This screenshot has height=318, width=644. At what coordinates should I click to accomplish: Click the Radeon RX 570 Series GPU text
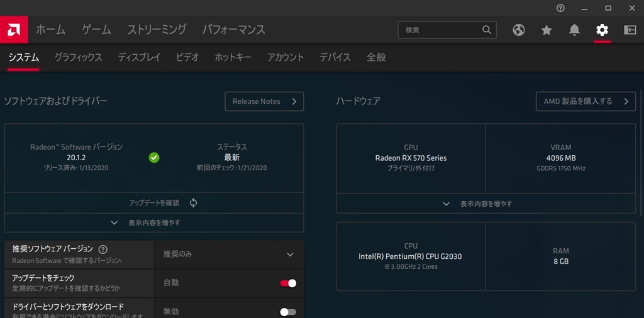411,158
